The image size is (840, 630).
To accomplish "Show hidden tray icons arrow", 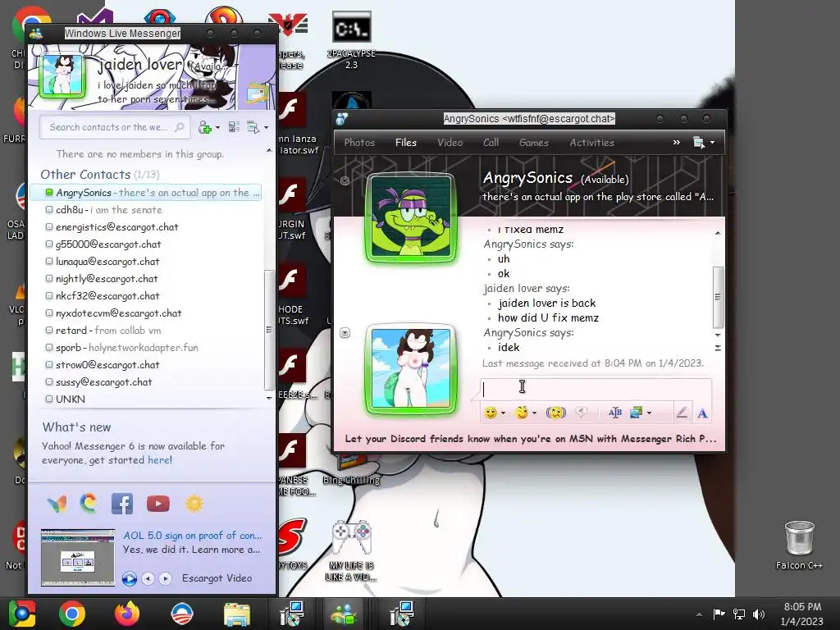I will pos(699,614).
